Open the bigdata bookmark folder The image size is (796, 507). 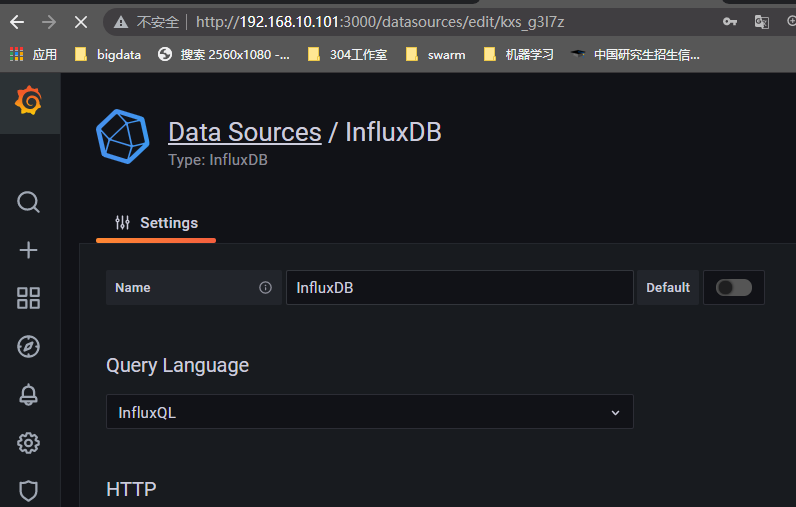109,54
